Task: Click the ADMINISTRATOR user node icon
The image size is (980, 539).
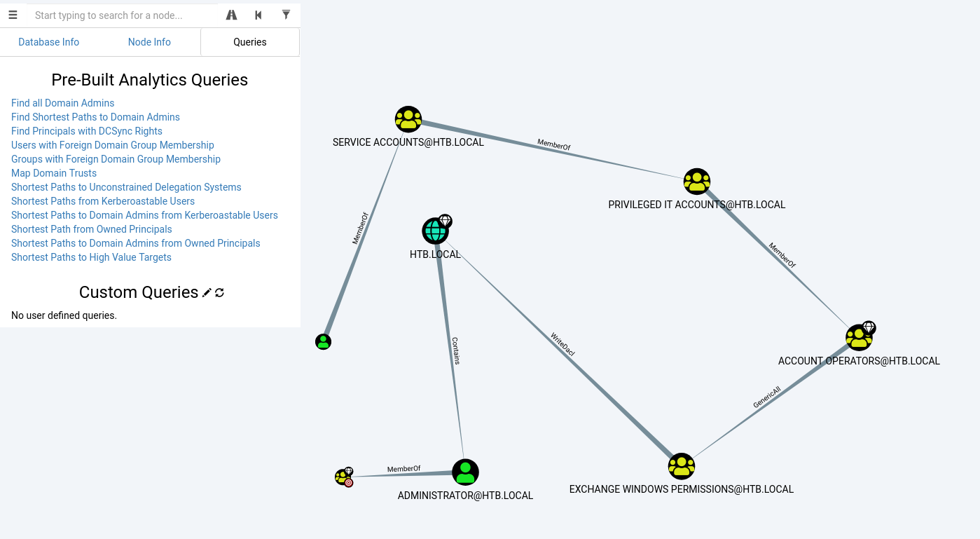Action: coord(465,472)
